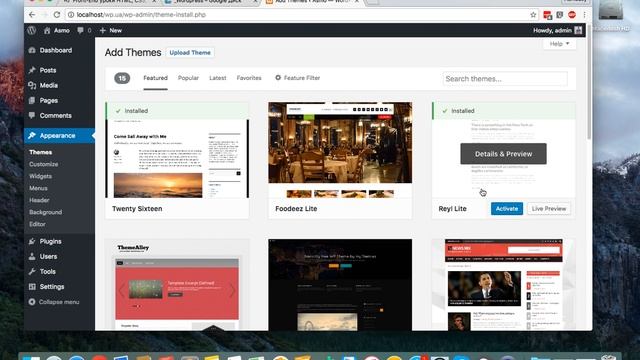Image resolution: width=640 pixels, height=360 pixels.
Task: Switch to the Latest tab
Action: point(218,78)
